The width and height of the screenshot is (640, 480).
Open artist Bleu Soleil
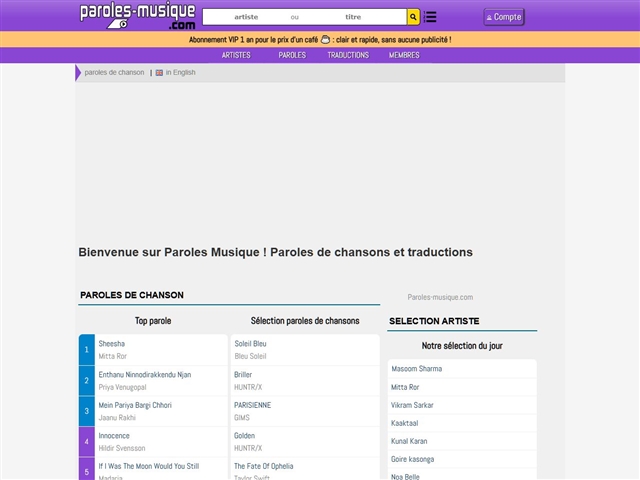pos(250,356)
